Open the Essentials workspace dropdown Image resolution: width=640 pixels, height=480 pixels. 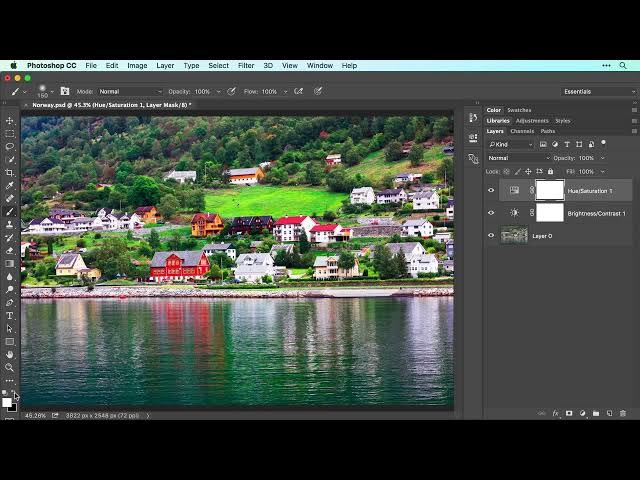pos(598,91)
